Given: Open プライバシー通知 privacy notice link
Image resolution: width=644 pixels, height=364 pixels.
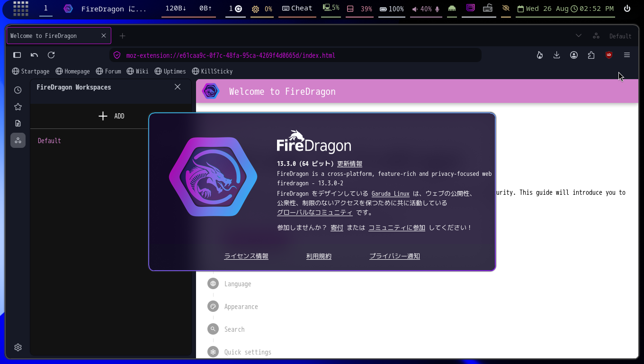Looking at the screenshot, I should pyautogui.click(x=394, y=256).
